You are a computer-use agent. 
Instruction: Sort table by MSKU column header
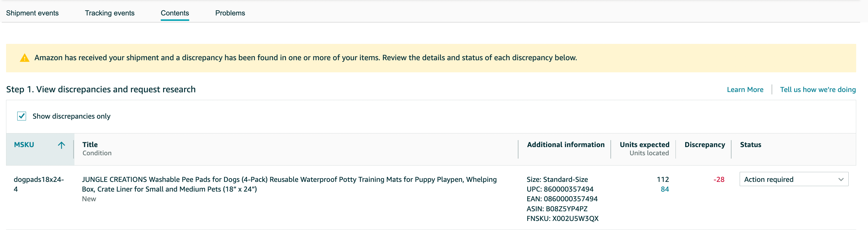coord(24,145)
